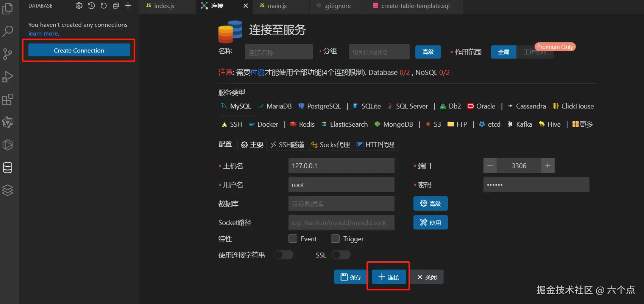Screen dimensions: 644x304
Task: Select 全局 scope option
Action: pyautogui.click(x=504, y=52)
